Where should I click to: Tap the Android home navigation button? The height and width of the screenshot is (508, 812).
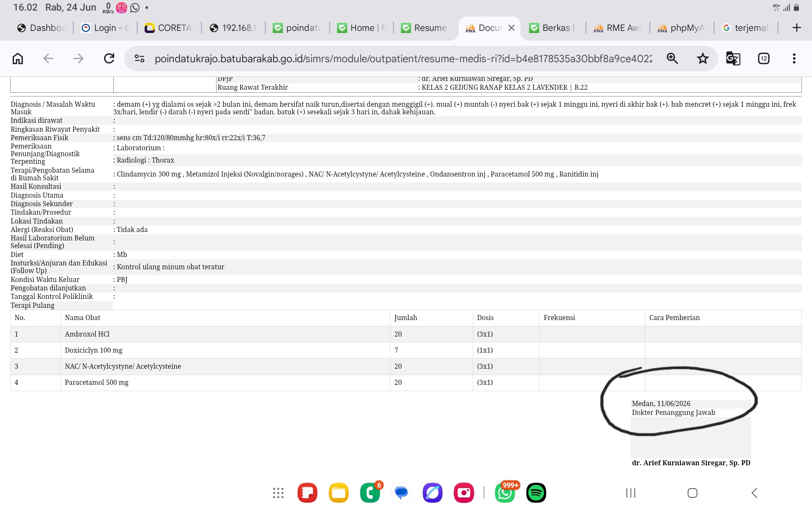[x=692, y=493]
